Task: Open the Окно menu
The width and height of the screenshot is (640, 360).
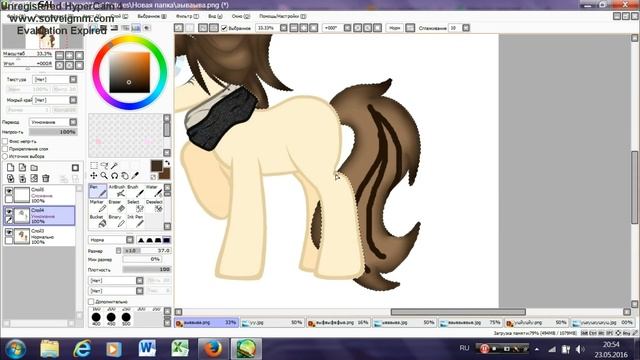Action: pos(241,16)
